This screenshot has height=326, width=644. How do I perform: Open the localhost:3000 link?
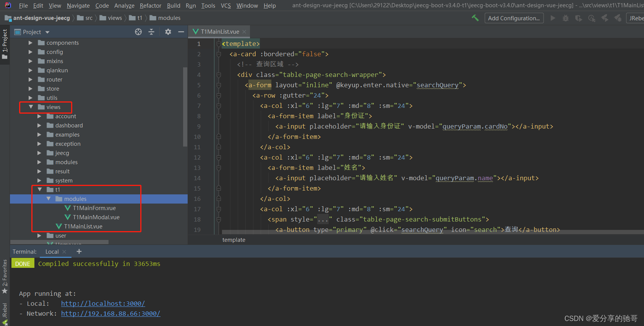(103, 303)
